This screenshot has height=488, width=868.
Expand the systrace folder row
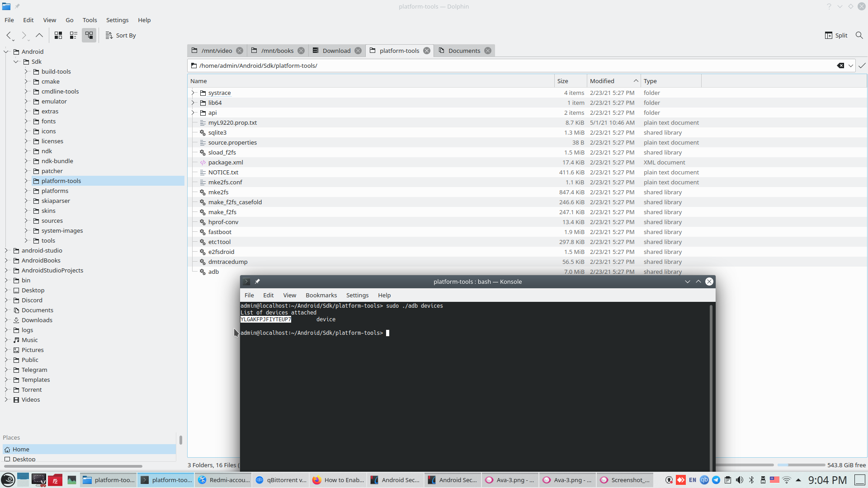click(193, 93)
